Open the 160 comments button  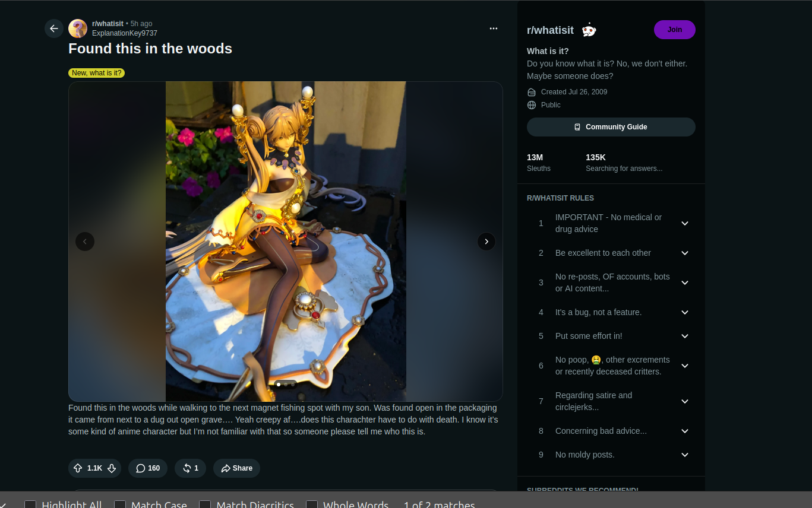tap(148, 468)
